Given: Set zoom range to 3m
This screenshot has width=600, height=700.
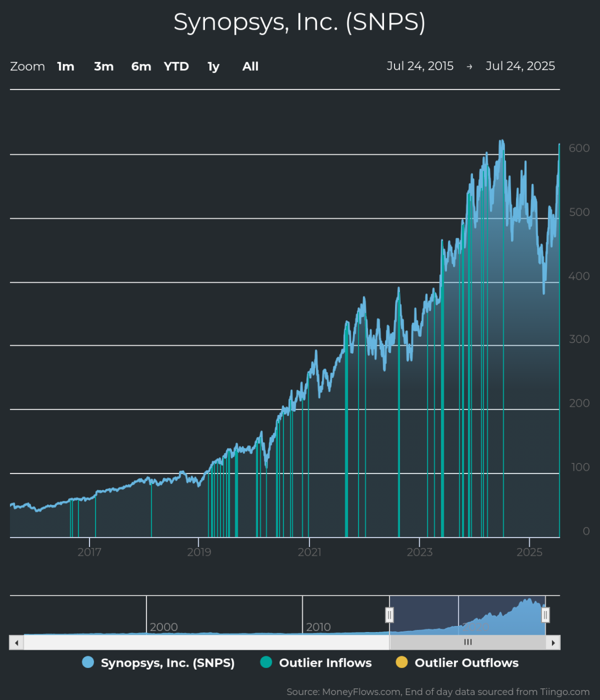Looking at the screenshot, I should pos(104,66).
